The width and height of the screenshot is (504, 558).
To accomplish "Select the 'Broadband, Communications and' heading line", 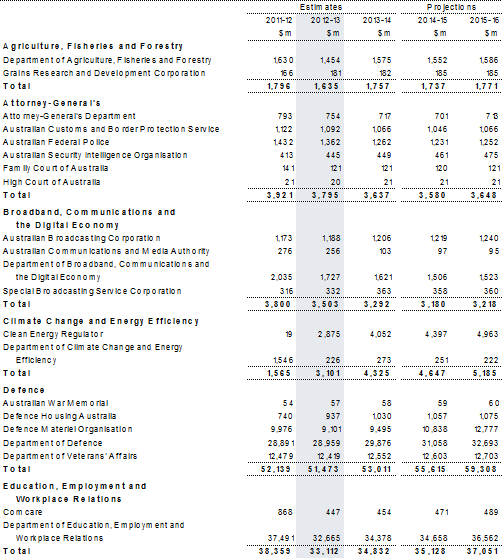I will 89,212.
